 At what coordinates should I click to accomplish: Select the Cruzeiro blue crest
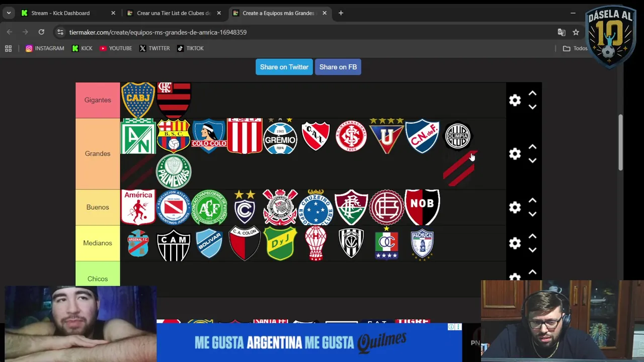pos(315,207)
